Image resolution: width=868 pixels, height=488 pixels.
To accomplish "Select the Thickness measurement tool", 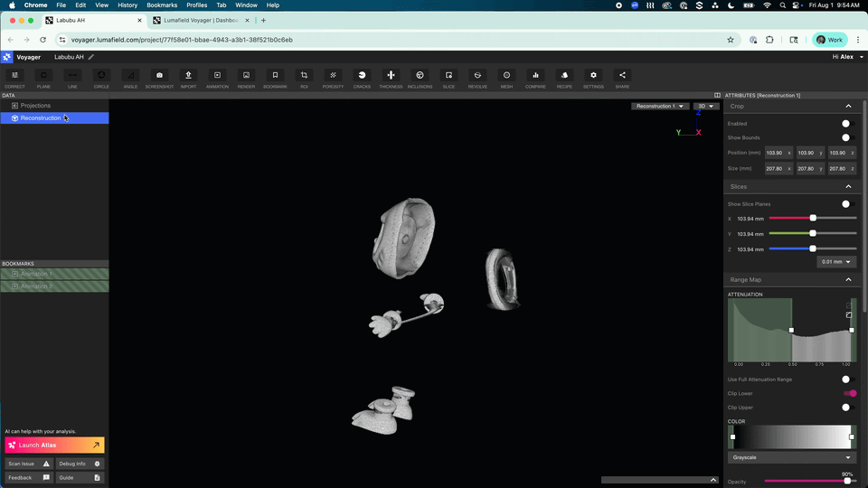I will (391, 79).
